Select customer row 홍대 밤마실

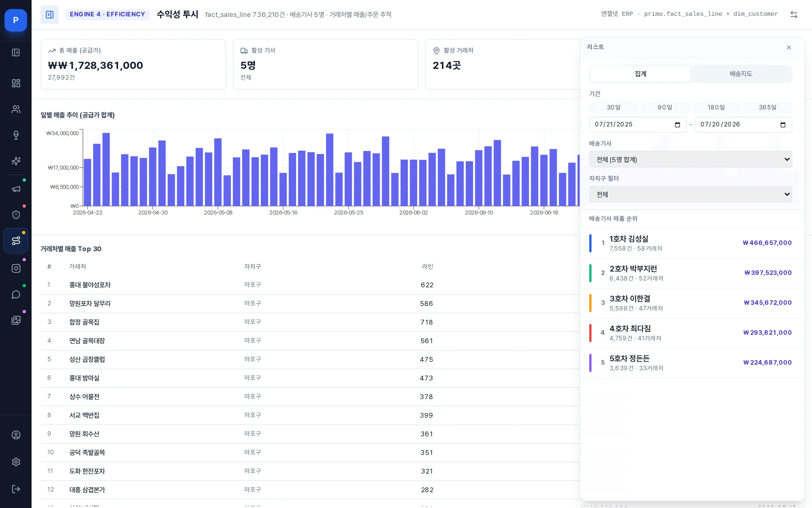pos(310,378)
